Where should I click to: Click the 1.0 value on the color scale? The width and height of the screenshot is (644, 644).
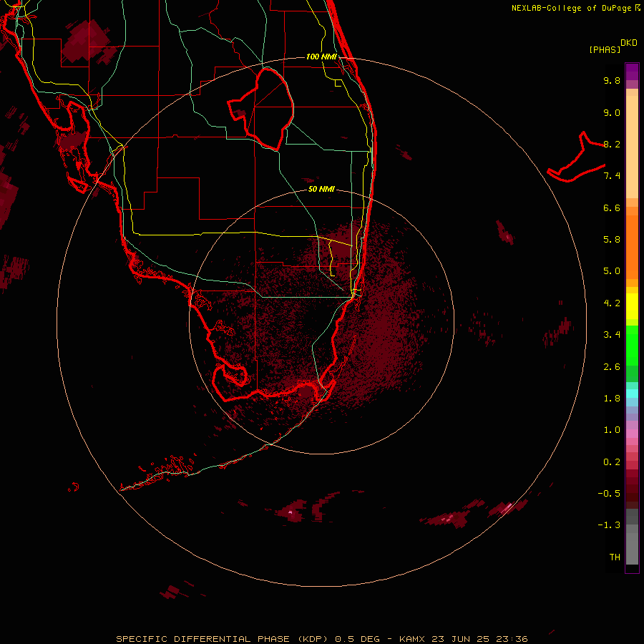612,430
